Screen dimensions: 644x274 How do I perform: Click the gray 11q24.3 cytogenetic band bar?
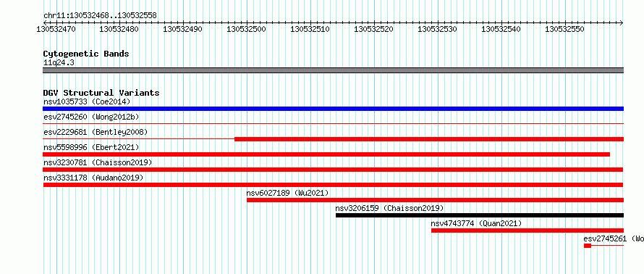(333, 70)
